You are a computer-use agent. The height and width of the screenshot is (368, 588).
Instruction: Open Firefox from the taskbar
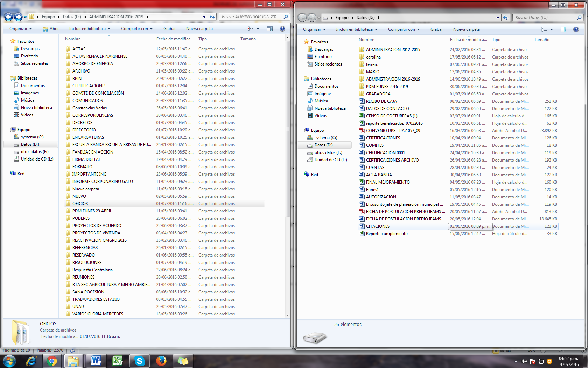pyautogui.click(x=161, y=361)
